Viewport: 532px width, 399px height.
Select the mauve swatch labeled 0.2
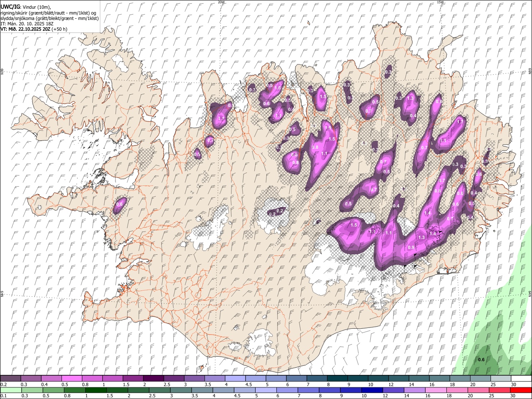point(10,379)
